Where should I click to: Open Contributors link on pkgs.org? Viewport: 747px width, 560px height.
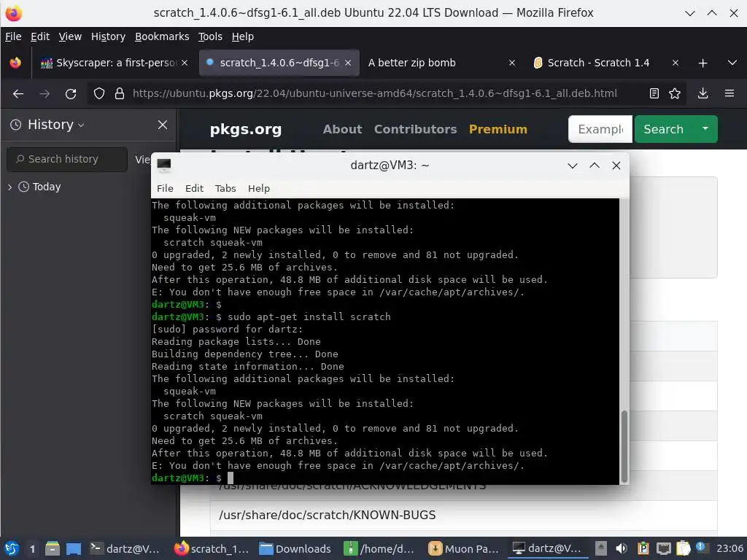click(x=415, y=129)
